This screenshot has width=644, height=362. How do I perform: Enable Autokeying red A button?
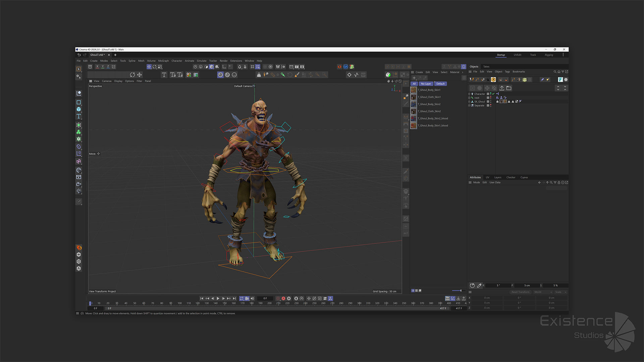(283, 298)
